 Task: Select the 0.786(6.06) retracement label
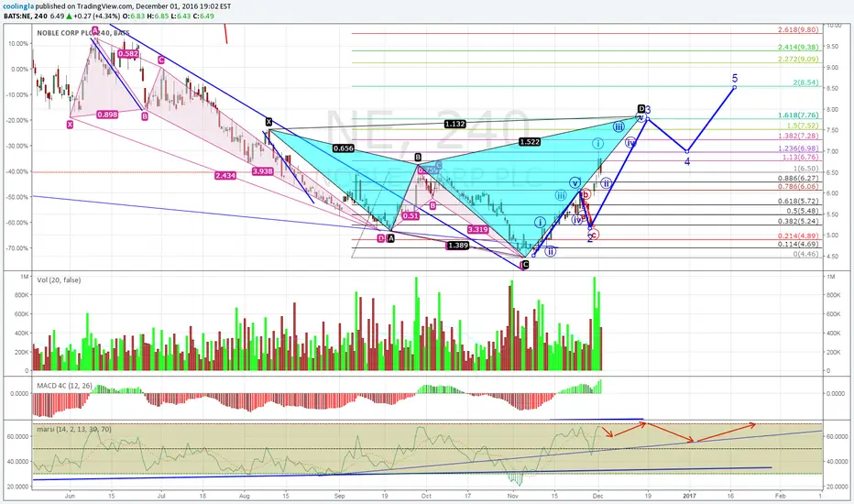coord(798,186)
